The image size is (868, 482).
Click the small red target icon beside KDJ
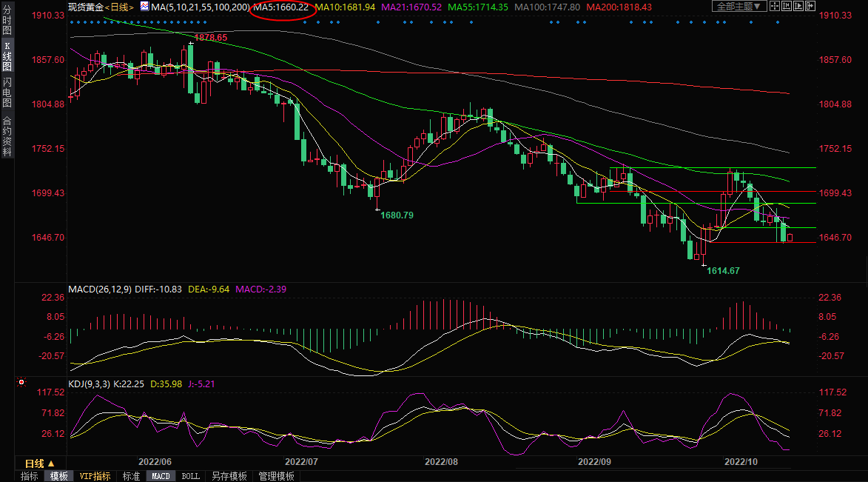(21, 383)
